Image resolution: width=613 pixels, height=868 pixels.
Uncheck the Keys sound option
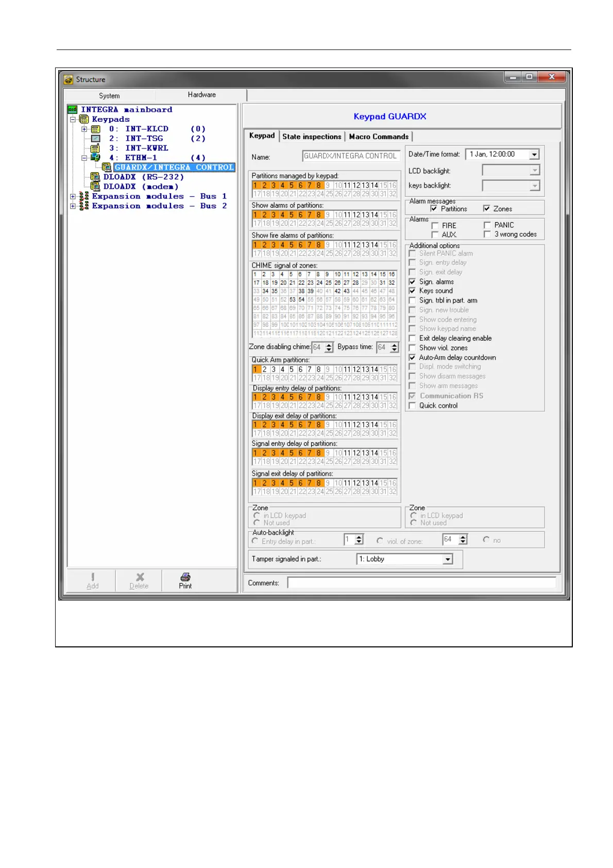pyautogui.click(x=412, y=291)
